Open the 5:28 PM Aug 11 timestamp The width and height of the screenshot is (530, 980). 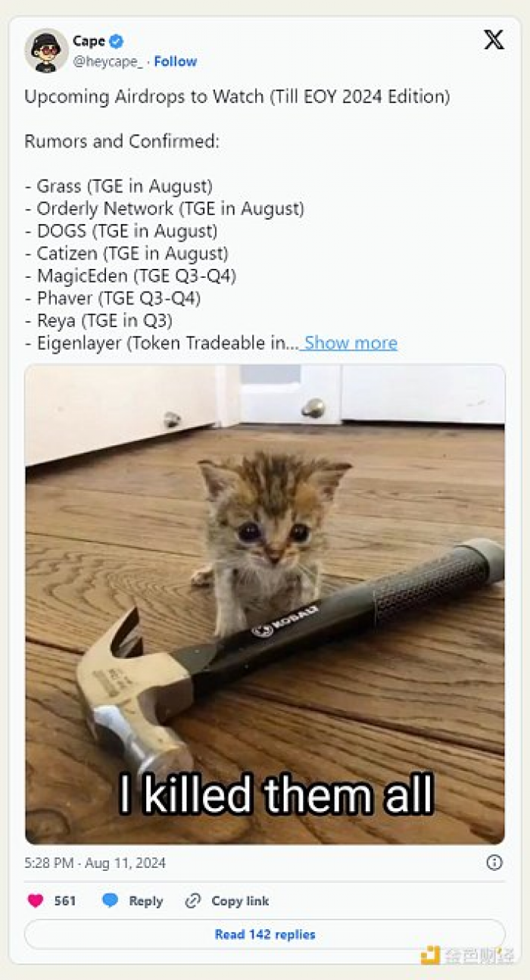point(95,863)
